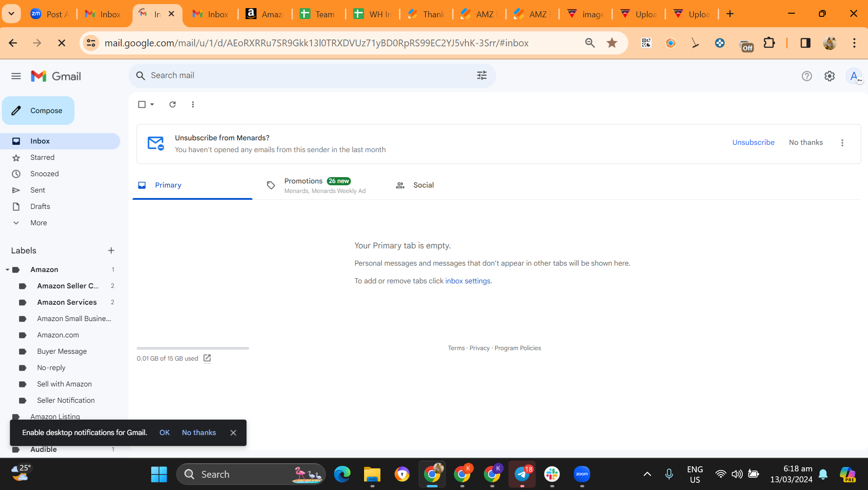Create a new label with plus icon
Viewport: 868px width, 490px height.
(111, 251)
